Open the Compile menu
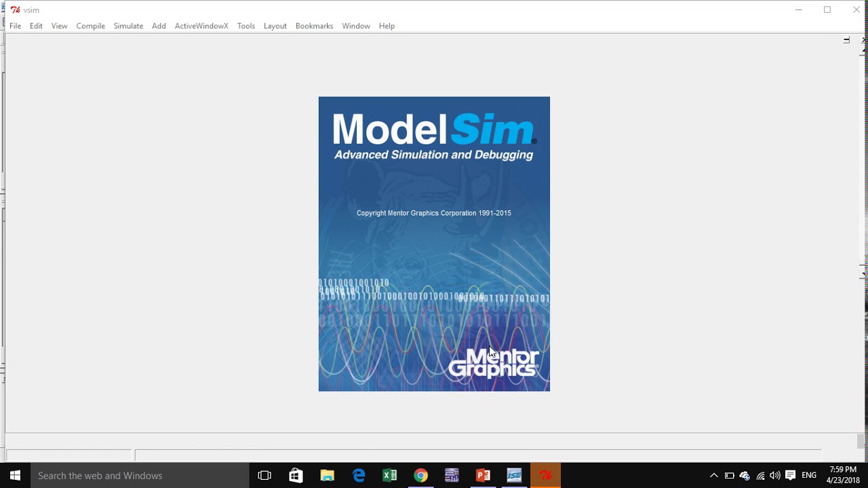 (90, 26)
